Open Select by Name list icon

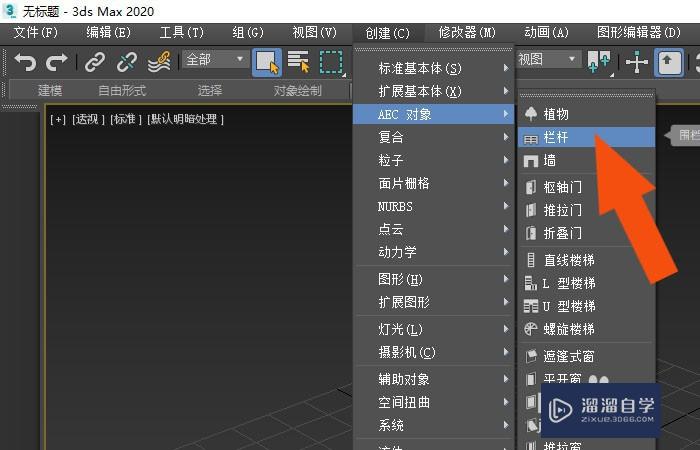tap(298, 62)
